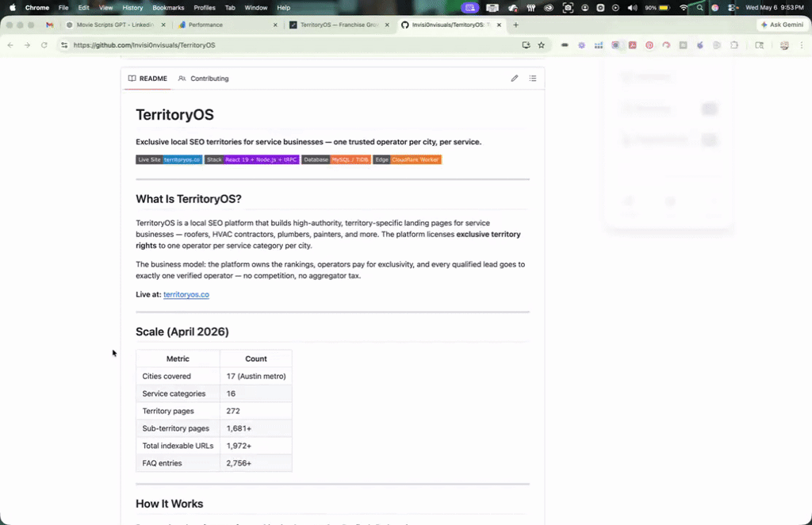The image size is (812, 525).
Task: Open site information icon in address bar
Action: click(x=64, y=45)
